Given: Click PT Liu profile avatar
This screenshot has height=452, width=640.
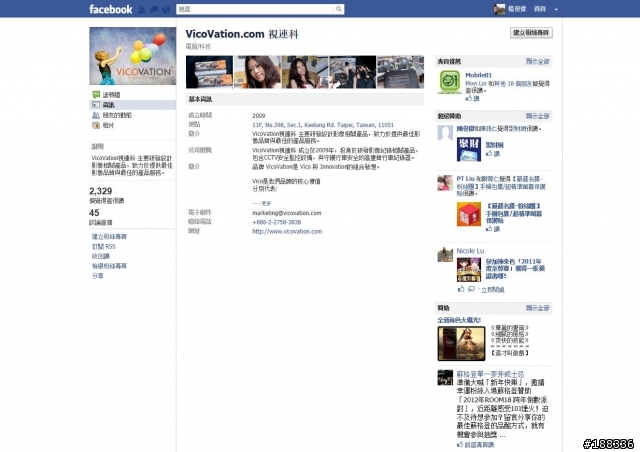Looking at the screenshot, I should 445,183.
